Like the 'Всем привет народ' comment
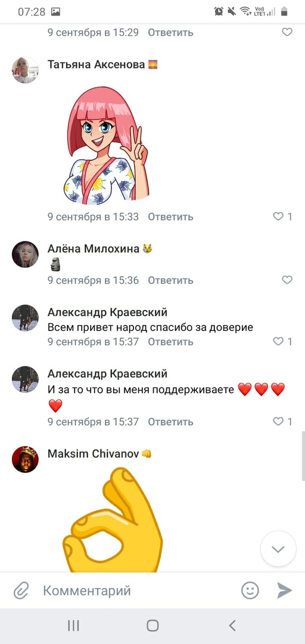Screen dimensions: 305x644 point(282,341)
